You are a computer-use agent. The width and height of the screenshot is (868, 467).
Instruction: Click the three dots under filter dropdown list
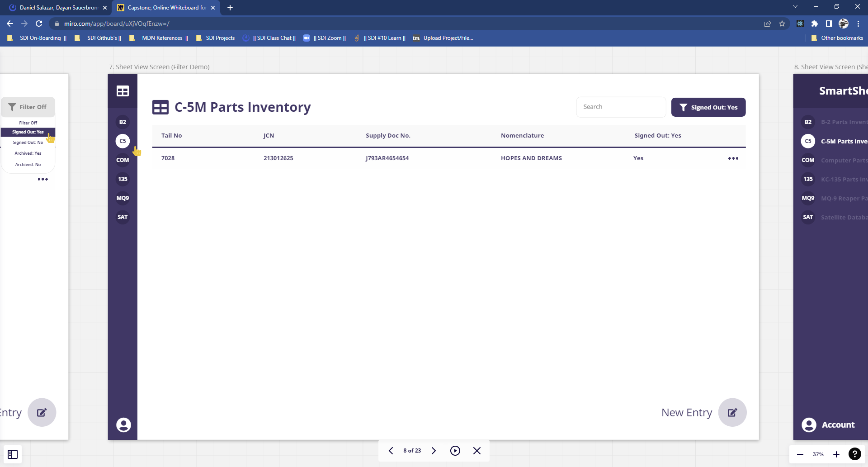(x=43, y=179)
